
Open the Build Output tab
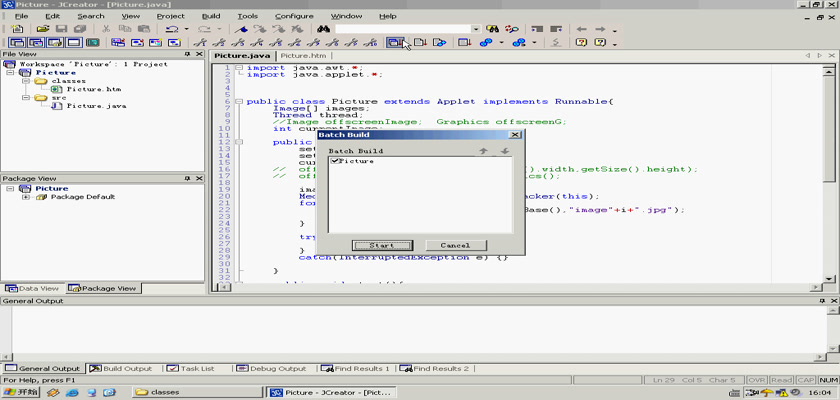121,368
